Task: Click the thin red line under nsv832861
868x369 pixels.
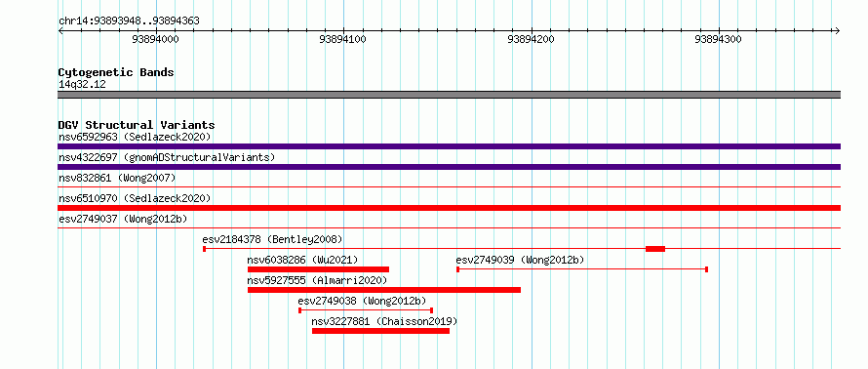Action: click(x=449, y=187)
